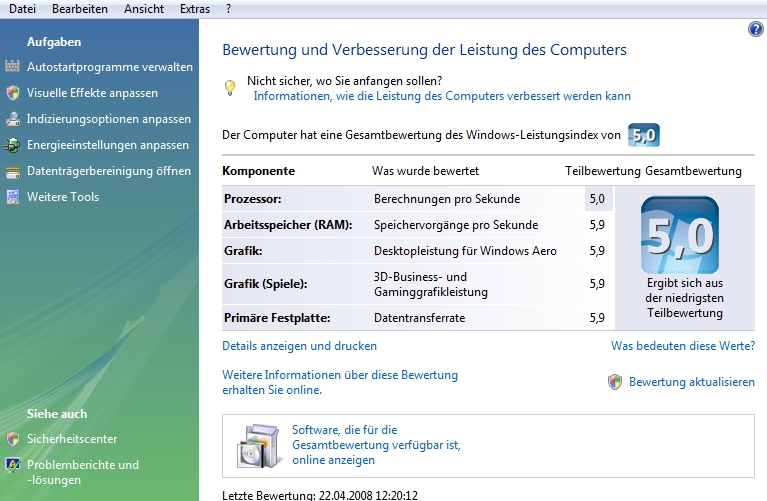The width and height of the screenshot is (767, 501).
Task: Click the Letzte Bewertung date line
Action: pos(320,495)
